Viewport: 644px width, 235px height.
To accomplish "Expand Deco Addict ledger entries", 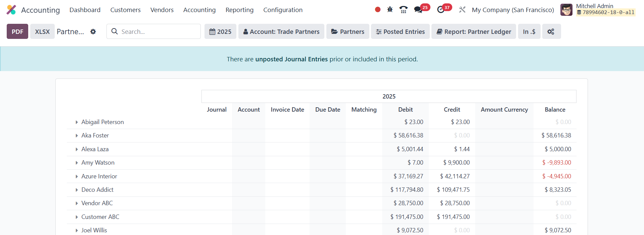I will [x=77, y=190].
